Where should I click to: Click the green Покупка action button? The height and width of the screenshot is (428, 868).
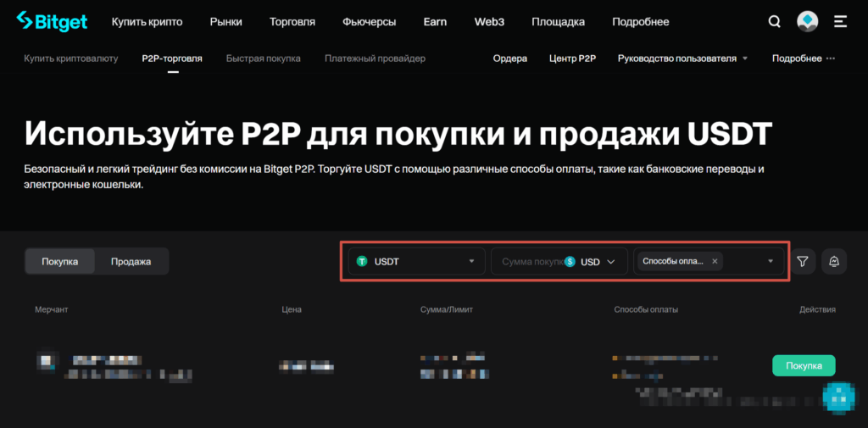point(804,365)
